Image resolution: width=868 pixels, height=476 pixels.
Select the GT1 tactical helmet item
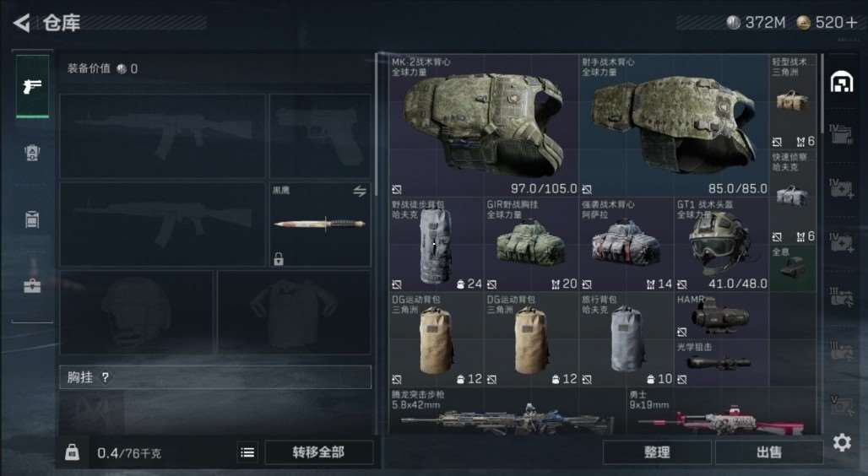(721, 245)
